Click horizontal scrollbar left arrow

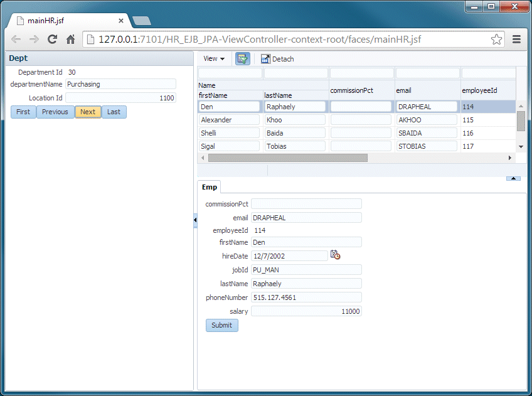(203, 158)
